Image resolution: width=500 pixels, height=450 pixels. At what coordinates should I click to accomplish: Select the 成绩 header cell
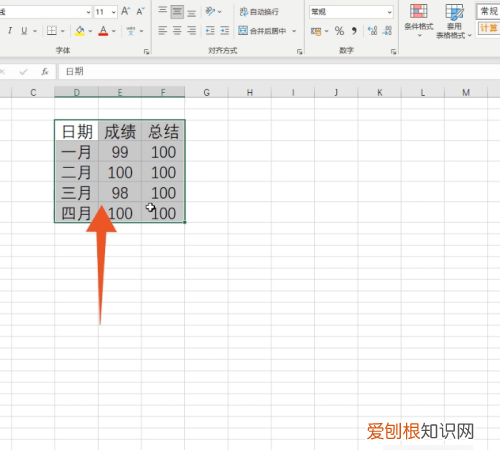120,131
